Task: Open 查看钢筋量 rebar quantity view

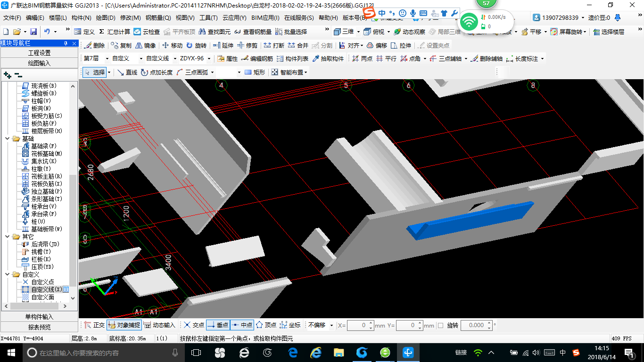Action: (x=253, y=32)
